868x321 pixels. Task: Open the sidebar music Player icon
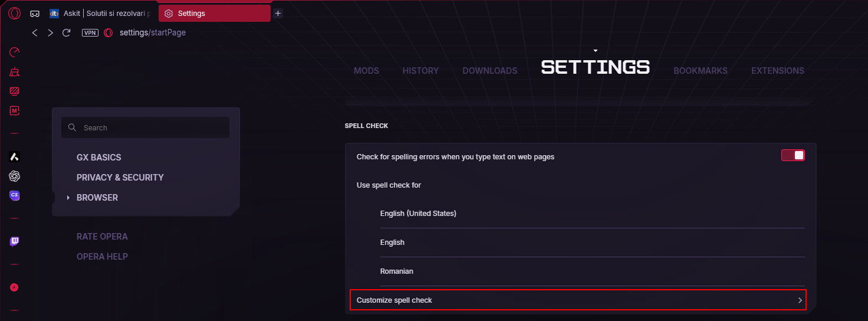point(15,287)
